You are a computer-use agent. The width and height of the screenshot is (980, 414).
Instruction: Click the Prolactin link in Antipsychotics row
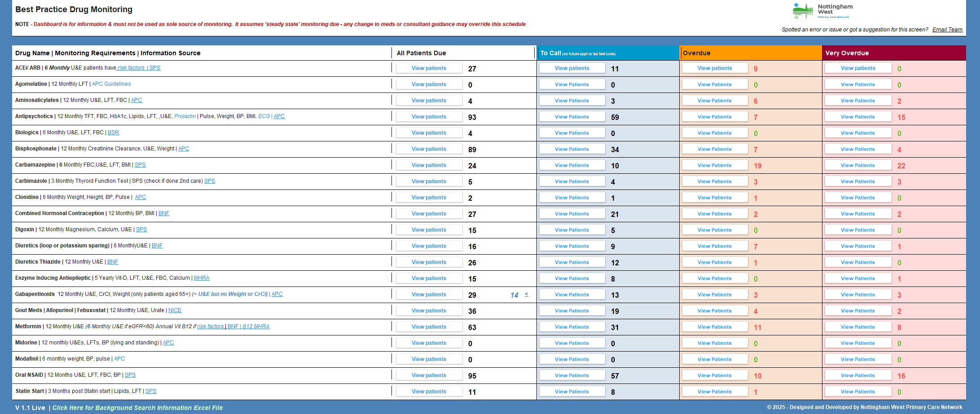pyautogui.click(x=185, y=116)
